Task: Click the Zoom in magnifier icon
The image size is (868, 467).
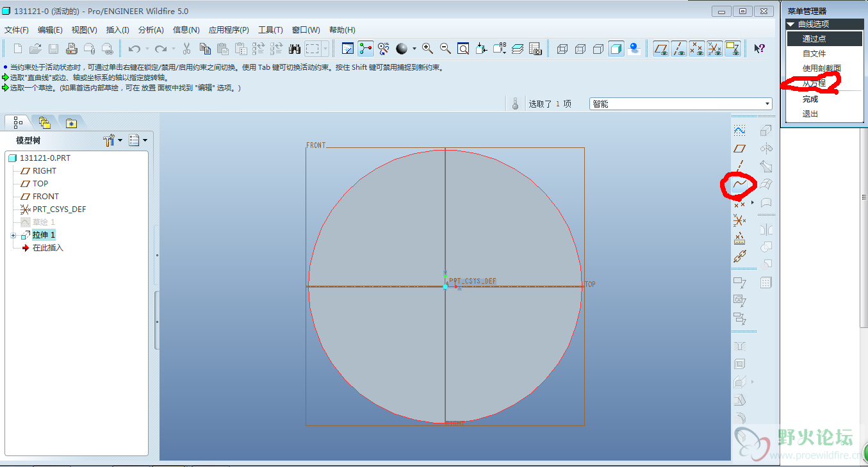Action: click(x=427, y=49)
